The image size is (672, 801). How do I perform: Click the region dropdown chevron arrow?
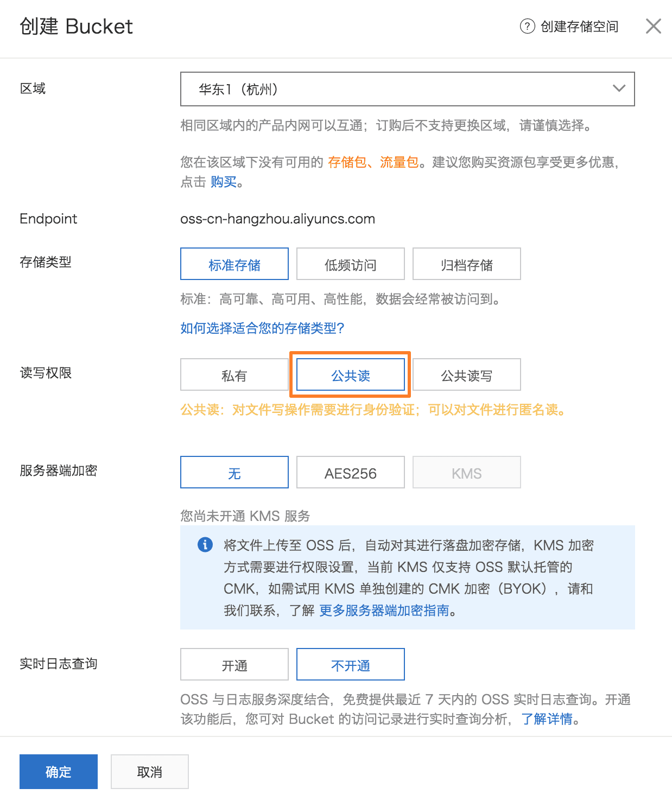click(619, 88)
